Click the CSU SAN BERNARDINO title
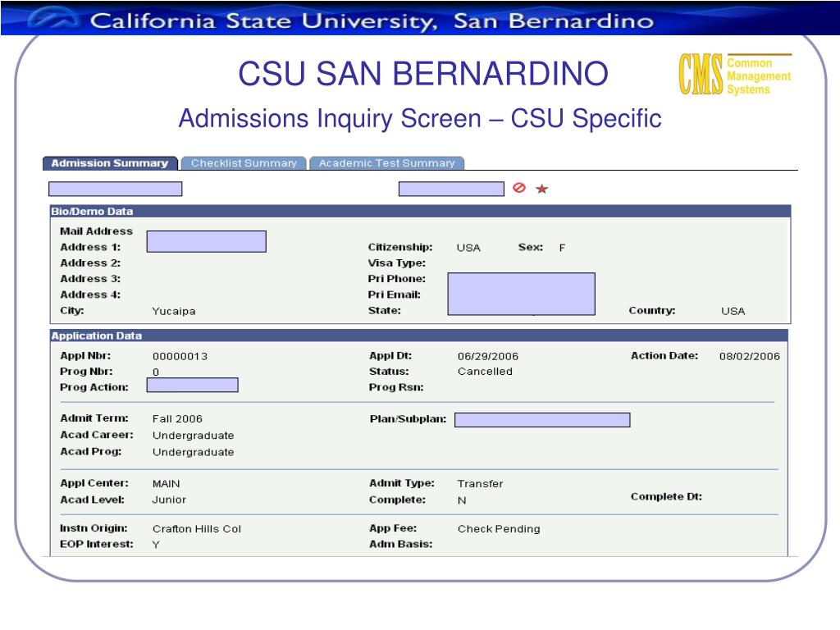840x630 pixels. (423, 73)
